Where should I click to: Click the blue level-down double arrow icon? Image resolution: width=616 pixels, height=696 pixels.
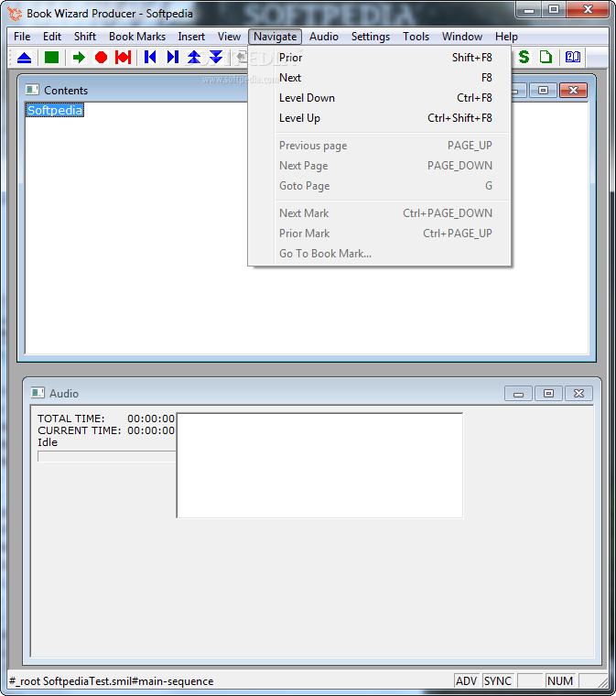pos(216,58)
